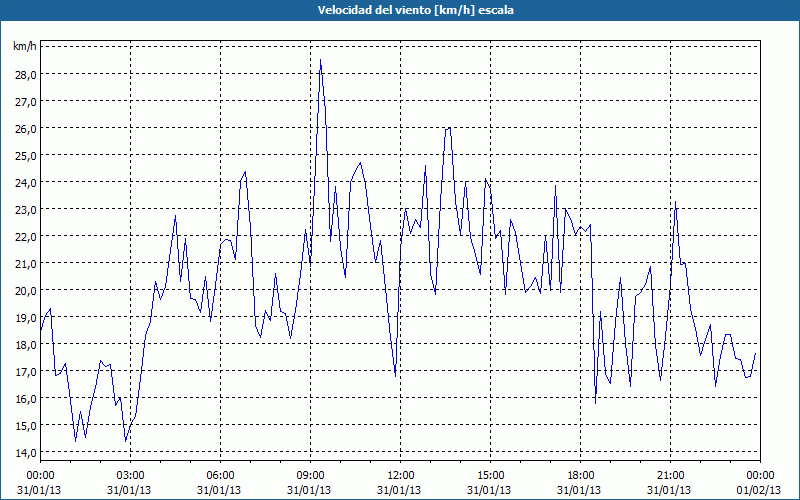Click the 09:00 time label
800x500 pixels.
(x=310, y=476)
